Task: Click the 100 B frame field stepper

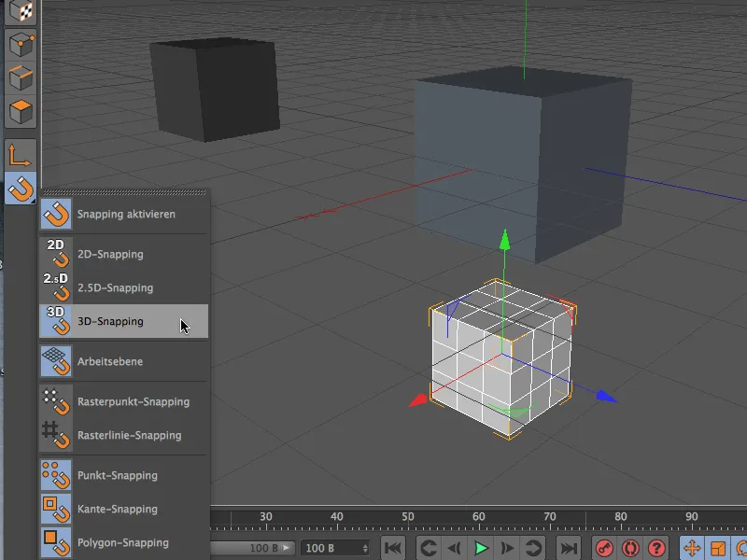Action: pyautogui.click(x=364, y=548)
